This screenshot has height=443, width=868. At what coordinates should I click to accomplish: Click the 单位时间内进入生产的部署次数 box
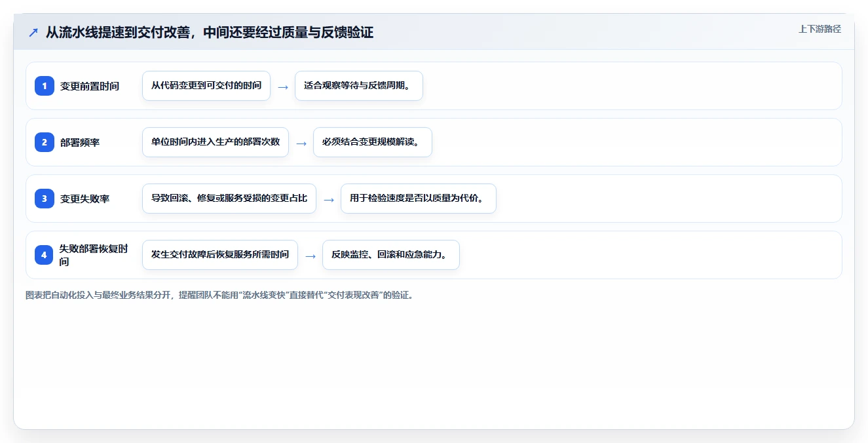tap(216, 142)
